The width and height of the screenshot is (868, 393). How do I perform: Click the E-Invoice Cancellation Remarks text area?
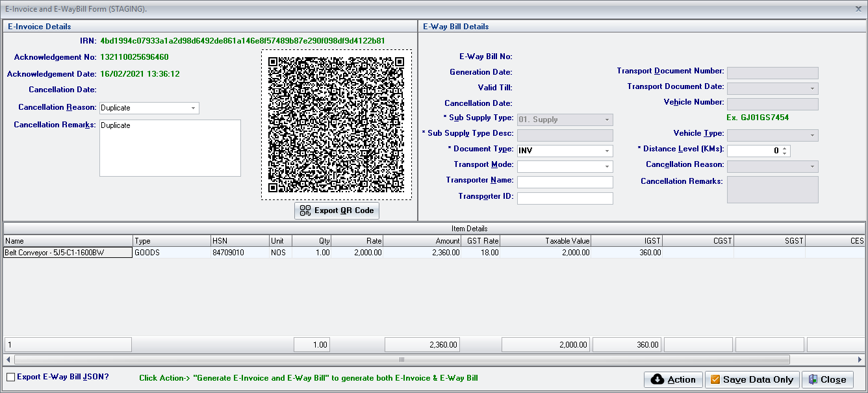(x=170, y=147)
